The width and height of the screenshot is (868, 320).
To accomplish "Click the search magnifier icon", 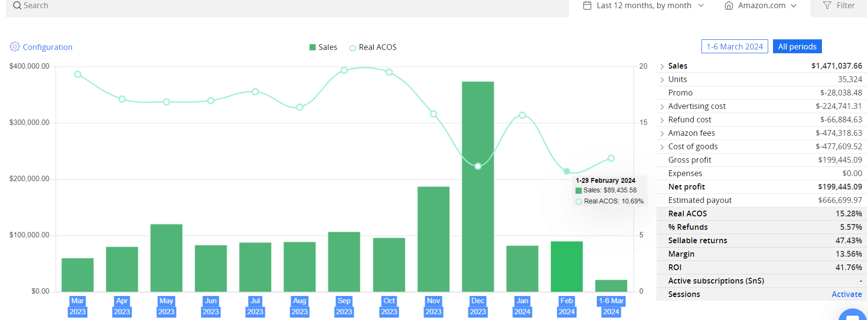I will point(17,6).
